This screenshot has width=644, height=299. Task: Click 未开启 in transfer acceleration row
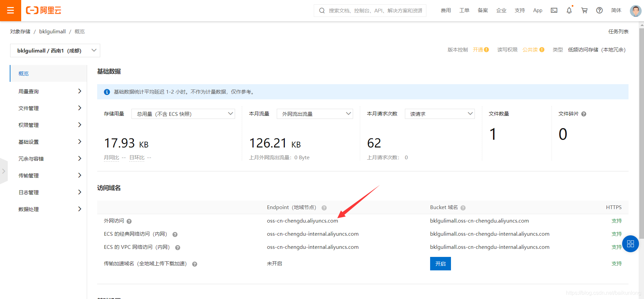click(274, 264)
